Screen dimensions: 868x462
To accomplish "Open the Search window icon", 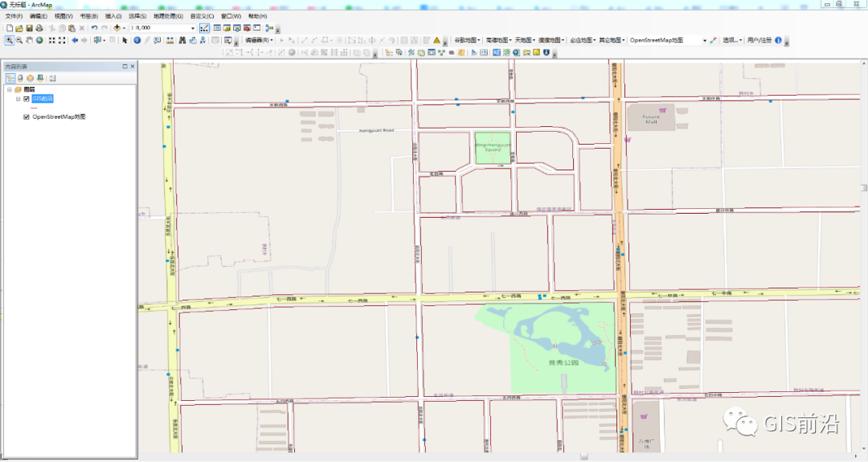I will coord(237,27).
